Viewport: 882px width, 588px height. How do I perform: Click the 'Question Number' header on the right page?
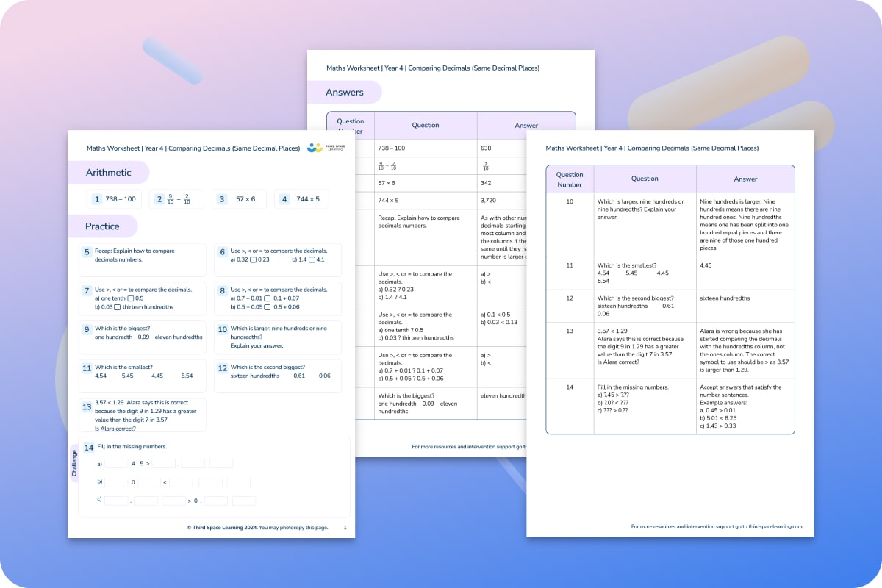(570, 179)
